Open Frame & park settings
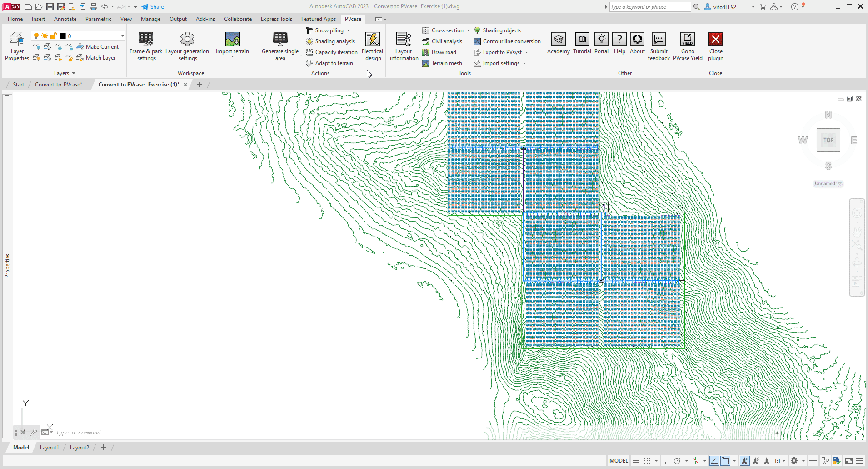Viewport: 868px width, 469px height. (146, 46)
